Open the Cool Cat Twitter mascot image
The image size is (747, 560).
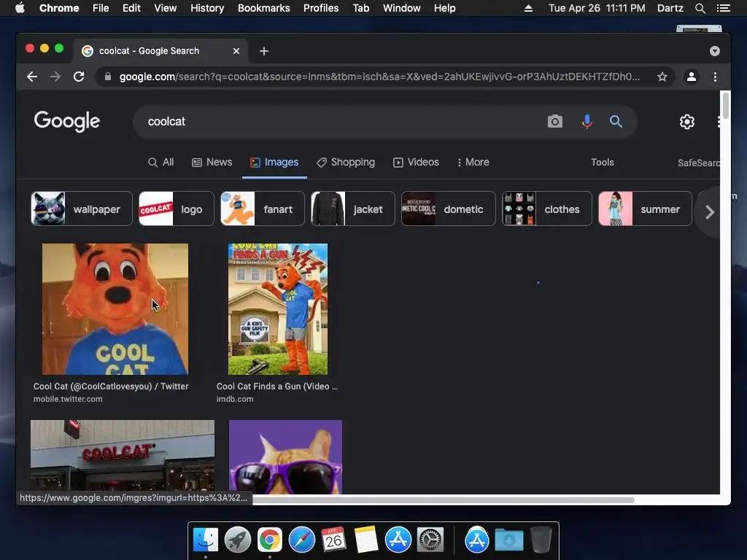[115, 309]
